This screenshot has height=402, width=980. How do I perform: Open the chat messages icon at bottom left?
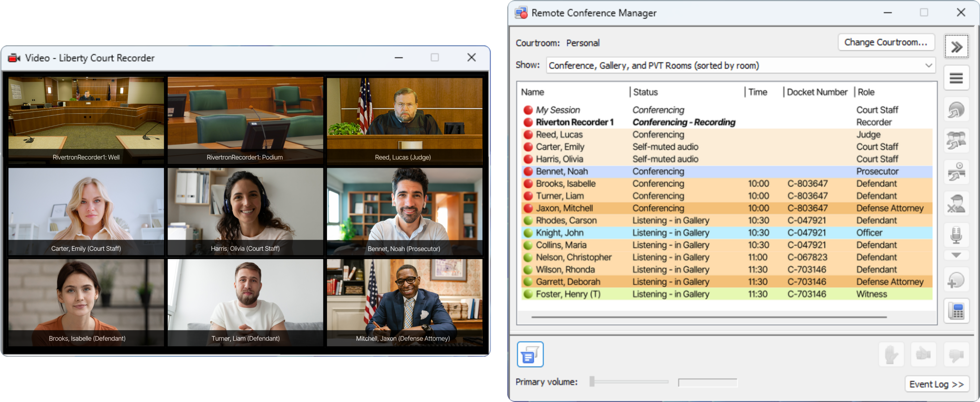(530, 354)
